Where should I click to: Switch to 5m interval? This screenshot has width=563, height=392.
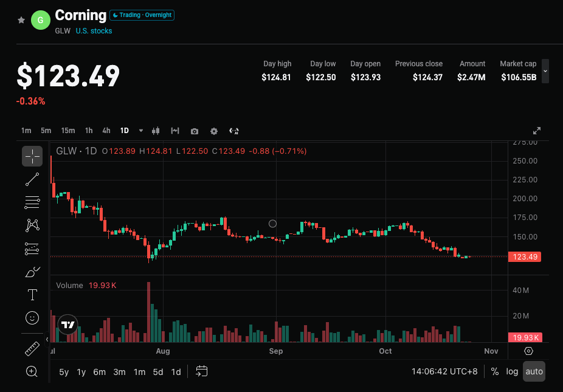click(46, 131)
